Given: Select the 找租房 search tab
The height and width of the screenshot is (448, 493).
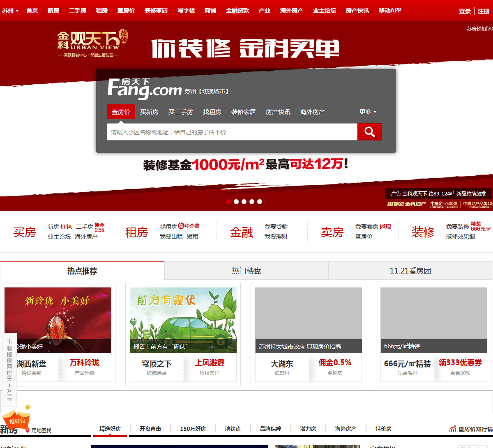Looking at the screenshot, I should coord(212,112).
